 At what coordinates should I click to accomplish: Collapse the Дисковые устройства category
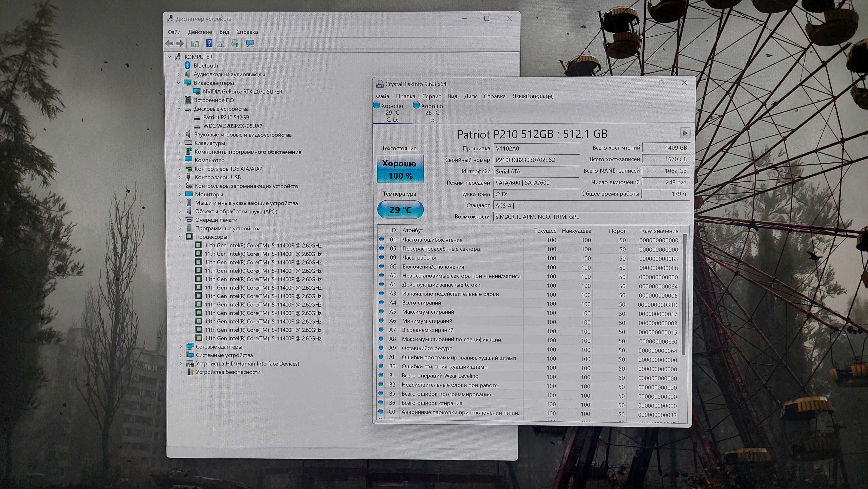coord(179,109)
